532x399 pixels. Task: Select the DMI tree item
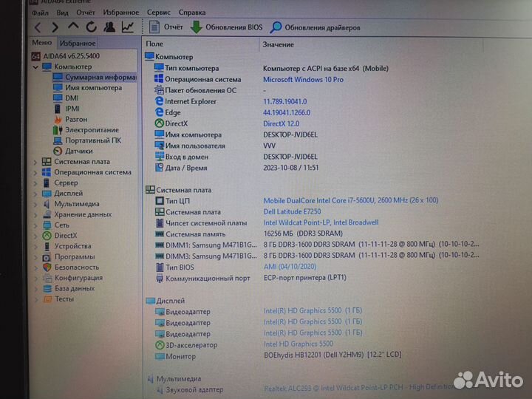pos(66,98)
